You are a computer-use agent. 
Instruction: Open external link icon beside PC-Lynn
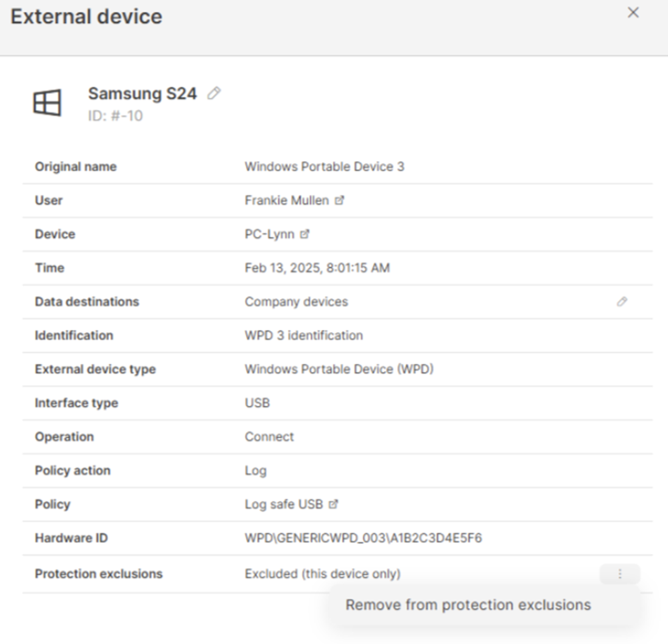(305, 234)
